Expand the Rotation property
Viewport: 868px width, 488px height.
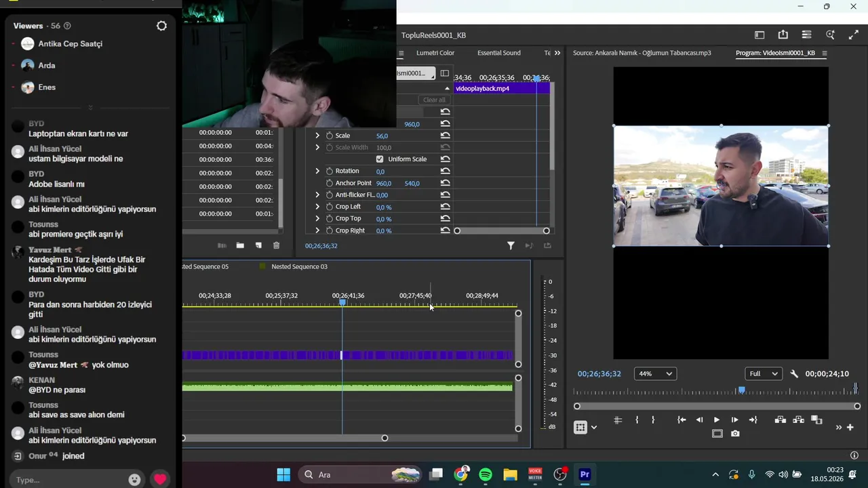[317, 171]
